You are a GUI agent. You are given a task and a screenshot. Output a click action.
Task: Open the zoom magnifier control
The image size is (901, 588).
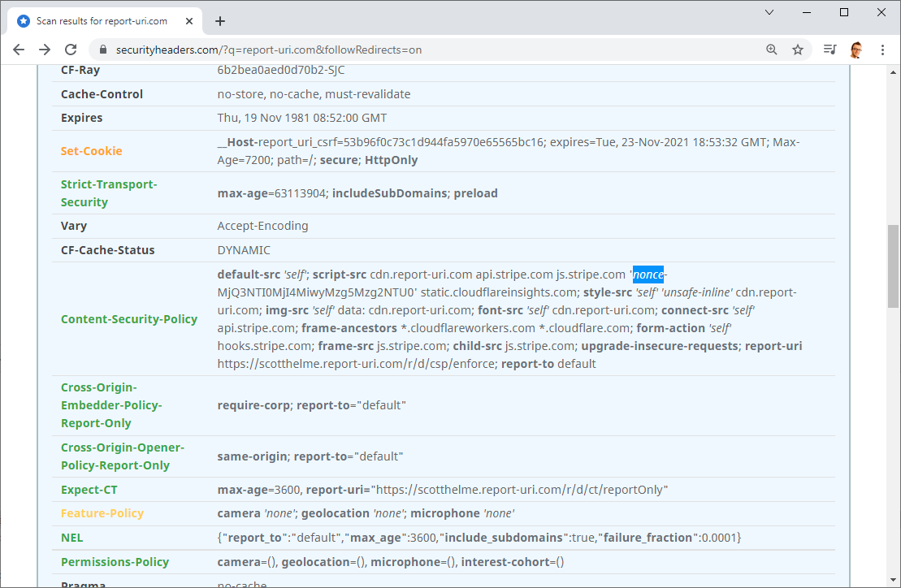(772, 50)
